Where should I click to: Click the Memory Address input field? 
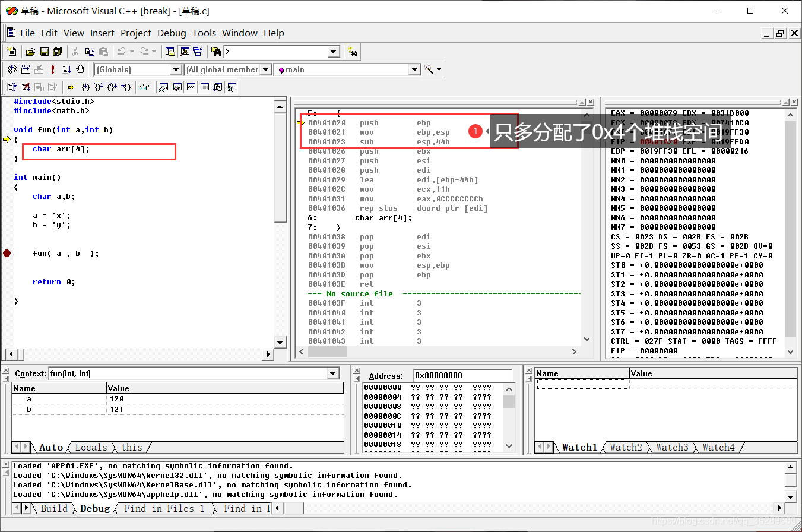click(x=462, y=375)
